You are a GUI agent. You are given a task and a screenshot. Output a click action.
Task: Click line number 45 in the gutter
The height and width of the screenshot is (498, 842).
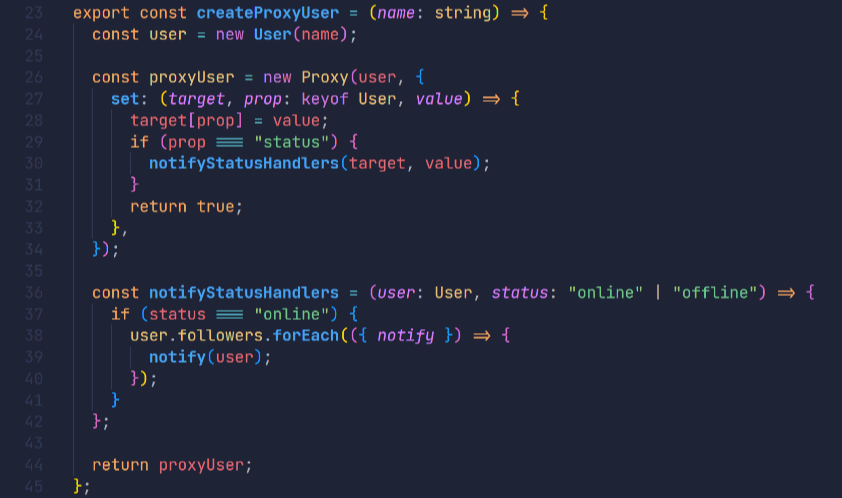(33, 486)
